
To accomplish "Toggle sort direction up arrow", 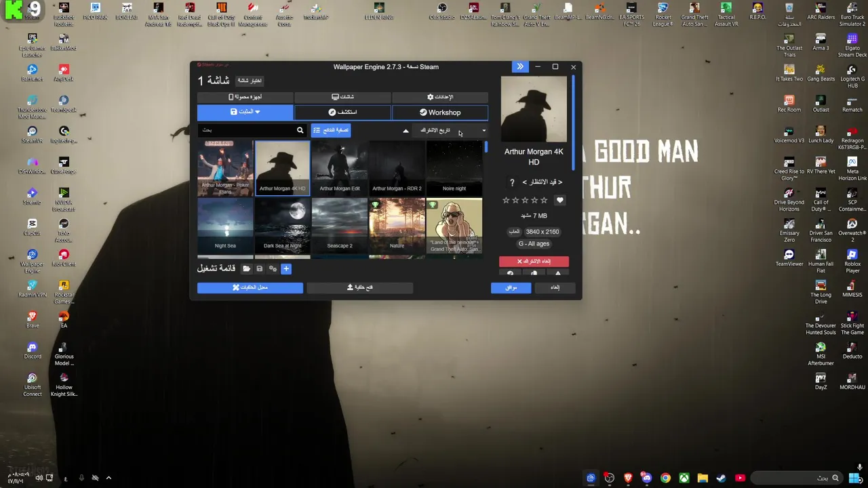I will coord(406,131).
